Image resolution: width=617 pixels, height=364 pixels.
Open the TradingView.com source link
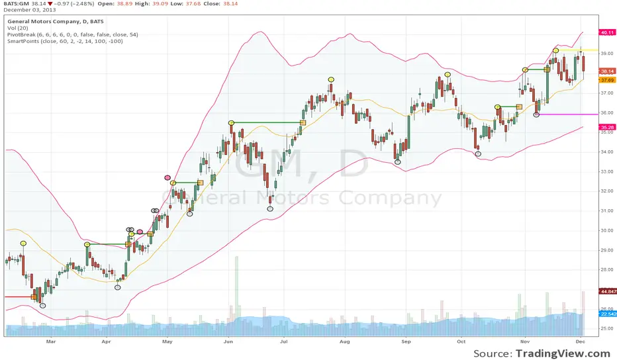point(563,353)
